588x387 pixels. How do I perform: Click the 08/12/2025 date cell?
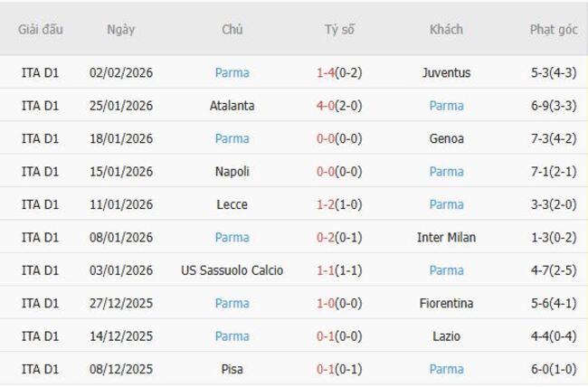coord(120,369)
